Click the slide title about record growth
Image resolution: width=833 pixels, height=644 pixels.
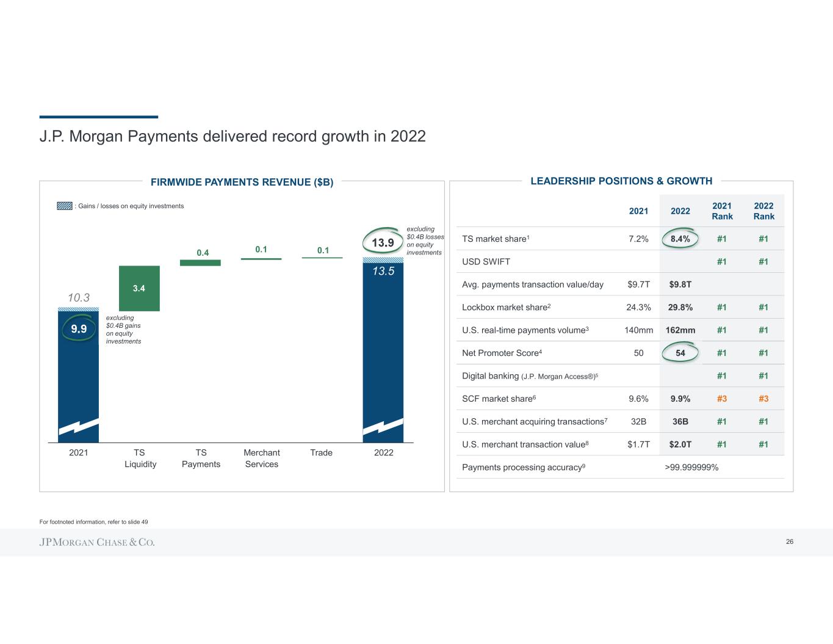[233, 136]
